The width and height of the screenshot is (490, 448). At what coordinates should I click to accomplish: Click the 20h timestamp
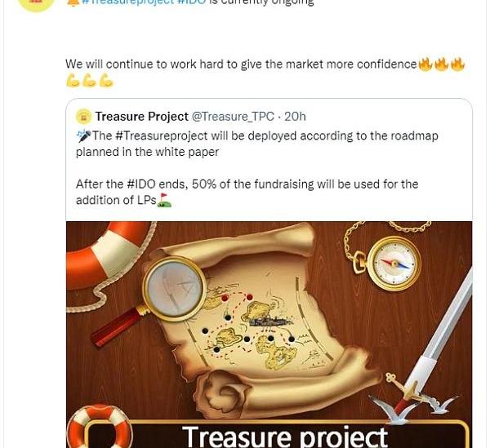pos(295,117)
